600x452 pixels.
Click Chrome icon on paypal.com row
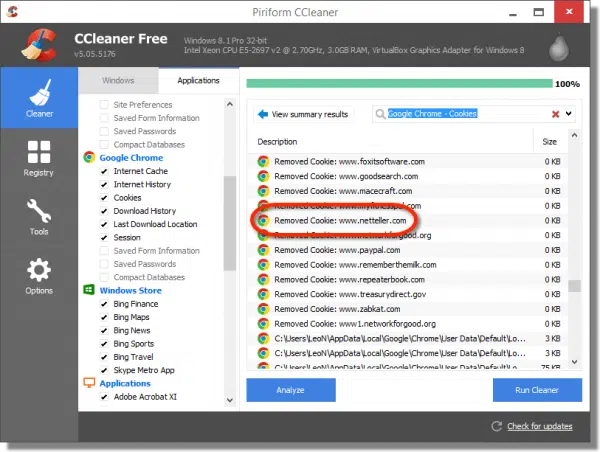point(263,250)
